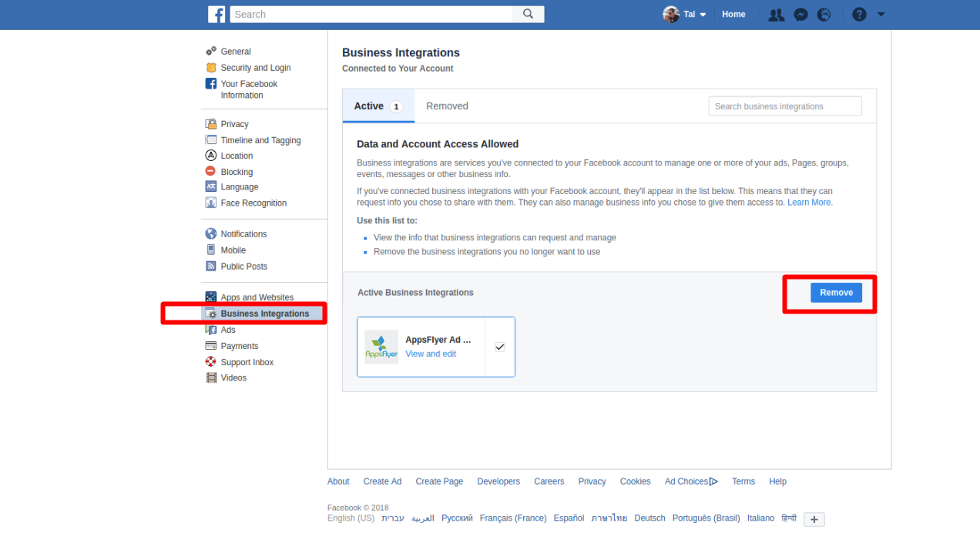Image resolution: width=980 pixels, height=540 pixels.
Task: Click the View and edit link
Action: click(431, 354)
